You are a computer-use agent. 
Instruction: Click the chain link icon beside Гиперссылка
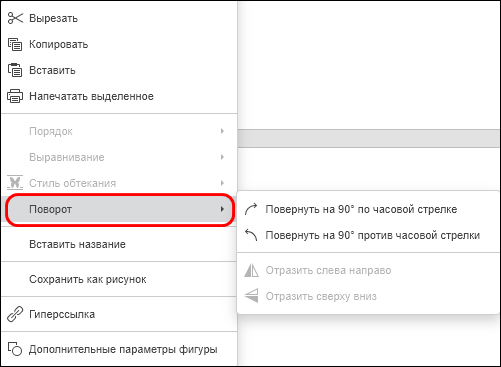15,314
